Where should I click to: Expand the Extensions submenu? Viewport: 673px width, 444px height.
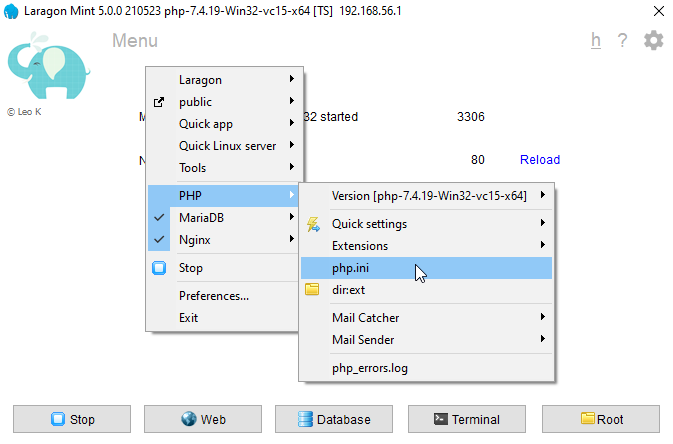click(360, 246)
